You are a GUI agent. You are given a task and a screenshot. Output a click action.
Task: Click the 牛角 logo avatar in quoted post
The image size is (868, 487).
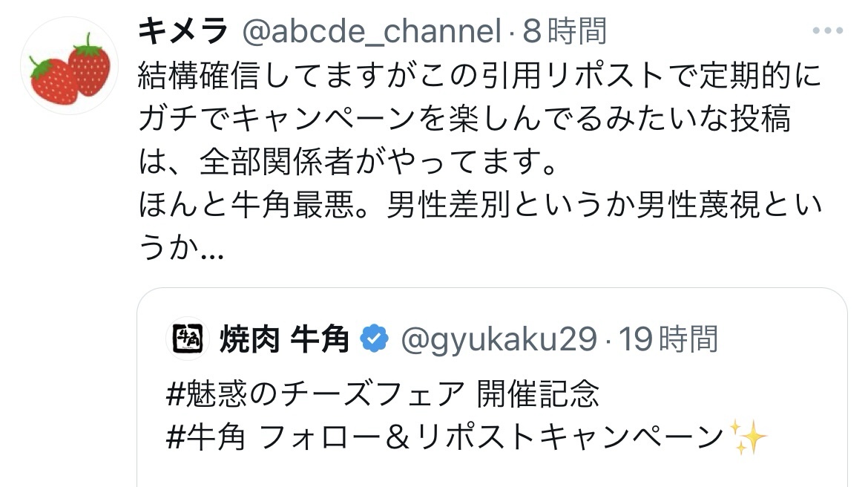tap(188, 339)
